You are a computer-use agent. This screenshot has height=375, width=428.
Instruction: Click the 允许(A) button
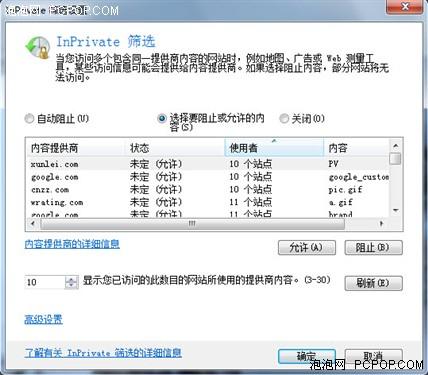307,248
